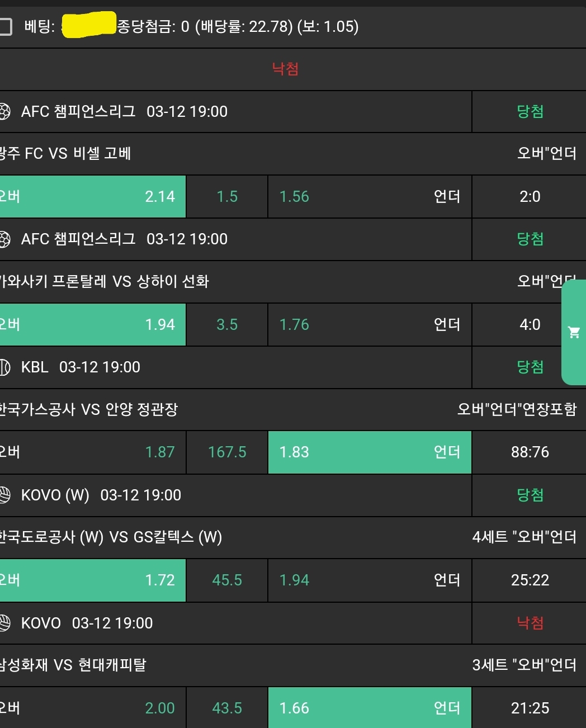
Task: Select the 언더 1.56 odds cell
Action: point(370,197)
